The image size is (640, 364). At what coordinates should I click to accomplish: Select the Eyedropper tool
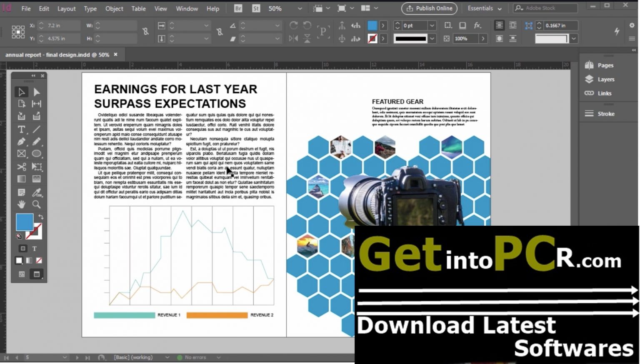pyautogui.click(x=37, y=192)
